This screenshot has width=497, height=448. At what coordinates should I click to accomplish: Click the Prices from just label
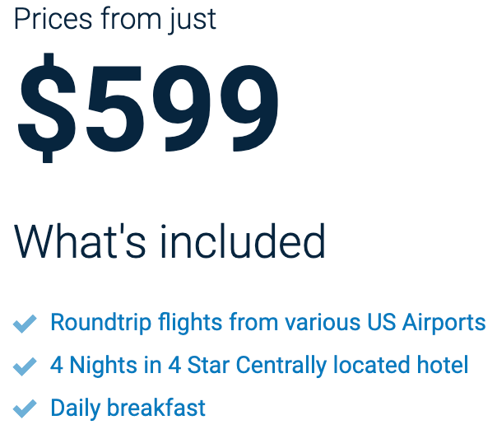point(115,20)
